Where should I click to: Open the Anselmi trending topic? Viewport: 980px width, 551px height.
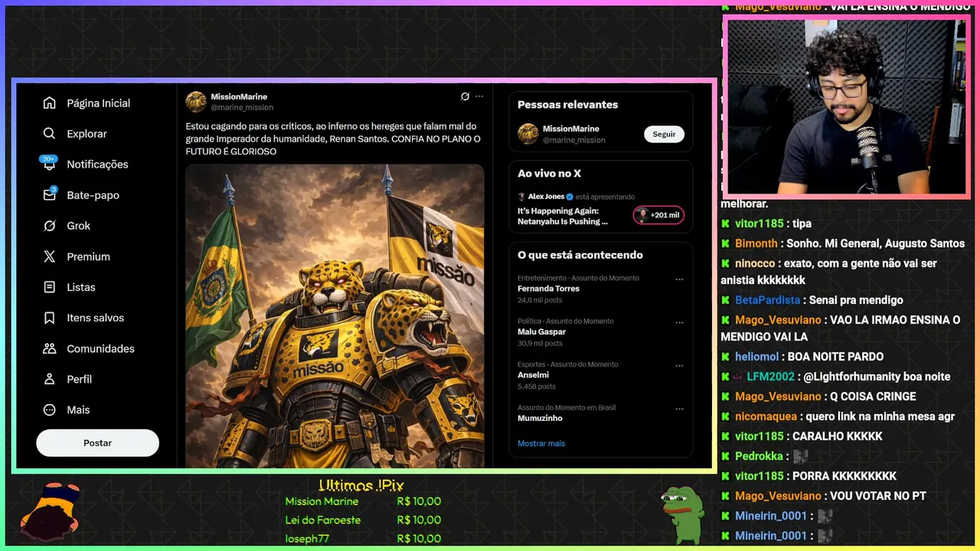tap(533, 375)
